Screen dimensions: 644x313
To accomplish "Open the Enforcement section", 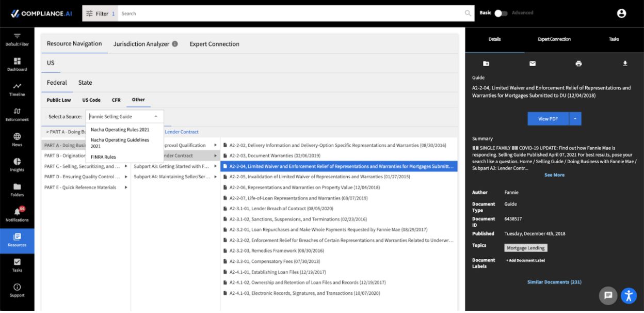I will coord(17,115).
